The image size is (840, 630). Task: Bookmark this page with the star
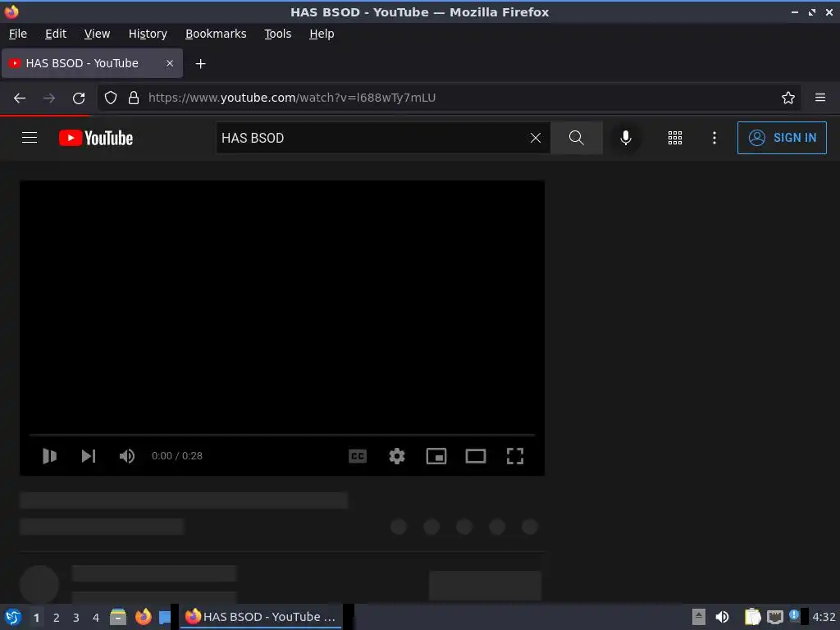click(788, 98)
